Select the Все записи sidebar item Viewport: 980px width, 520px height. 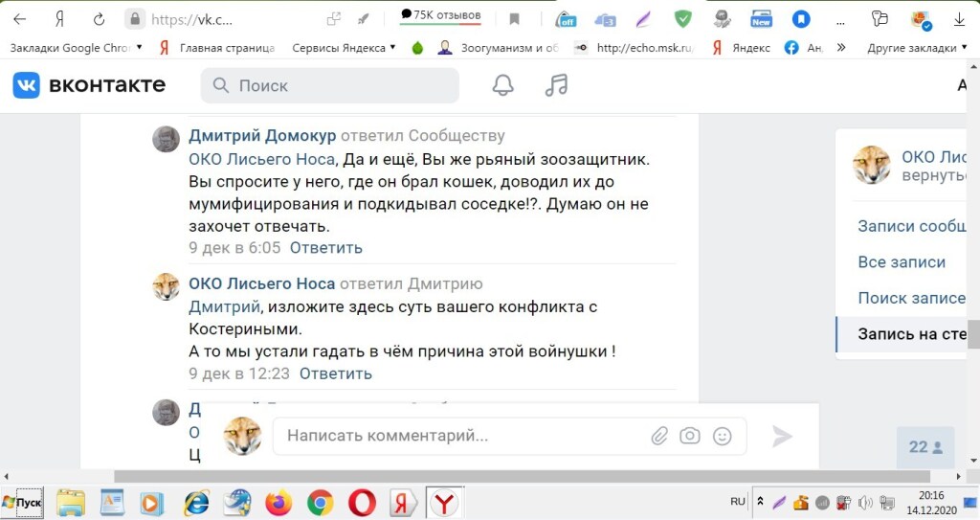click(x=902, y=262)
